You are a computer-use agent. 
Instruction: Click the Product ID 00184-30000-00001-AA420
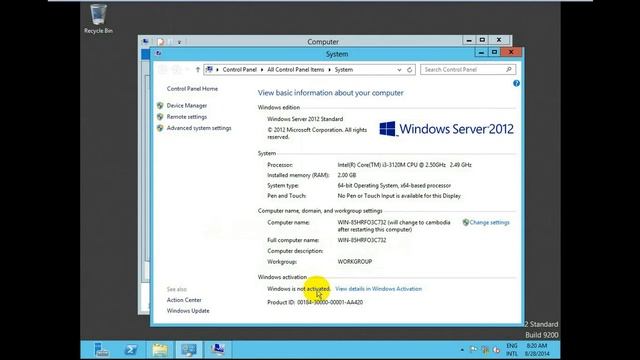click(x=315, y=302)
